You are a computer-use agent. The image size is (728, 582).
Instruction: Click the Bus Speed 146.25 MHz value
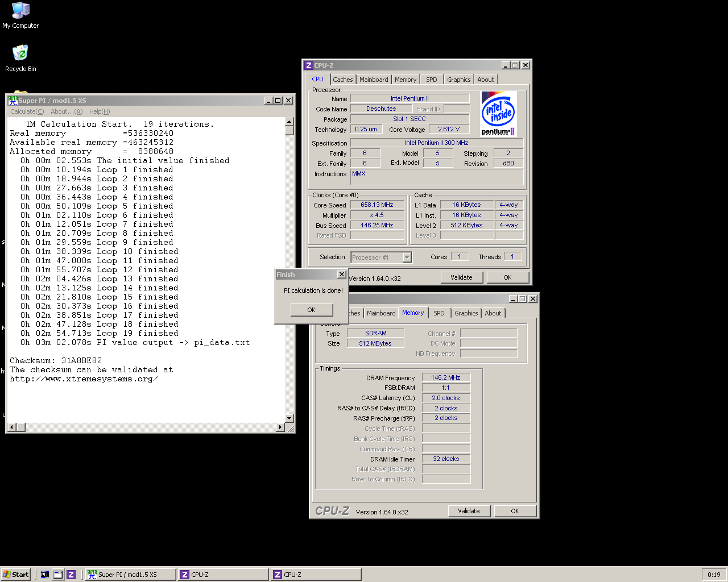(x=377, y=225)
